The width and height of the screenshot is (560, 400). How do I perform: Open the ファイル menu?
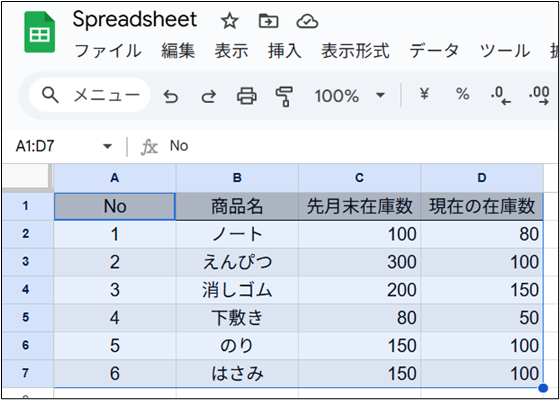(x=108, y=51)
